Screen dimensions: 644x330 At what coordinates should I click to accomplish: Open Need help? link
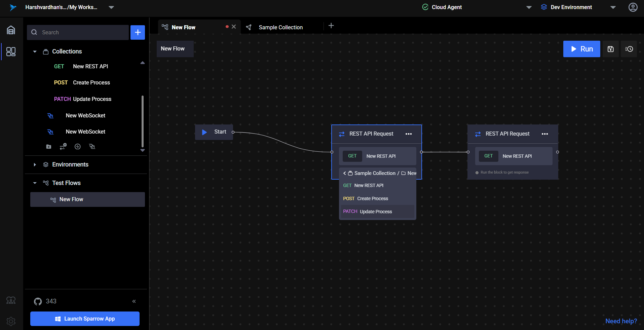coord(621,321)
